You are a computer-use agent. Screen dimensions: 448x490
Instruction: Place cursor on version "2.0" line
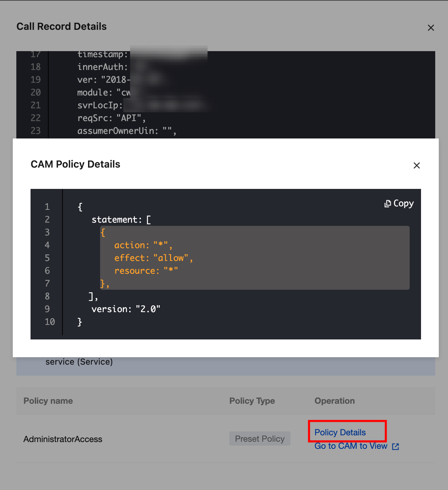[x=126, y=309]
